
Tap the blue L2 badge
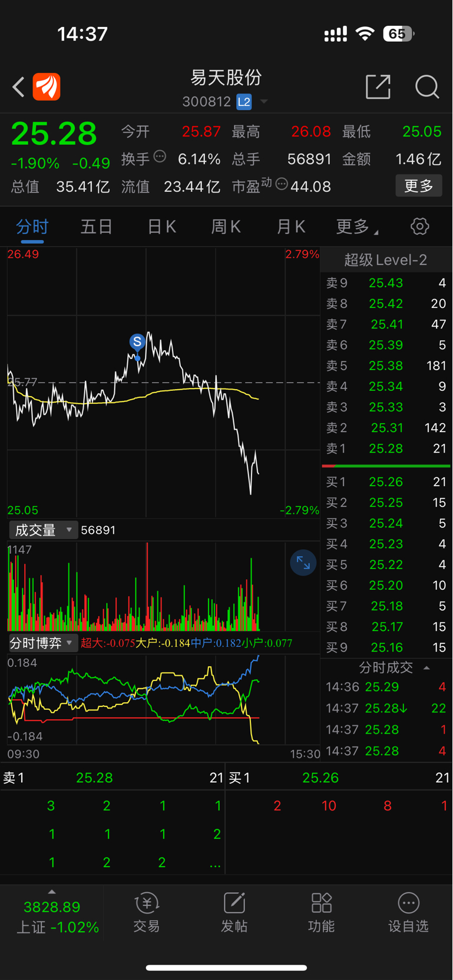tap(244, 102)
